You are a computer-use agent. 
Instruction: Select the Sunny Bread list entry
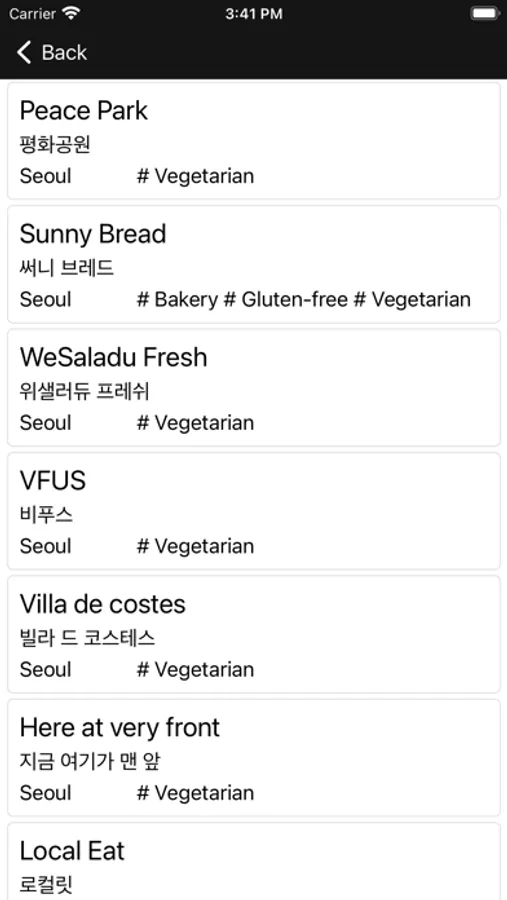coord(254,264)
